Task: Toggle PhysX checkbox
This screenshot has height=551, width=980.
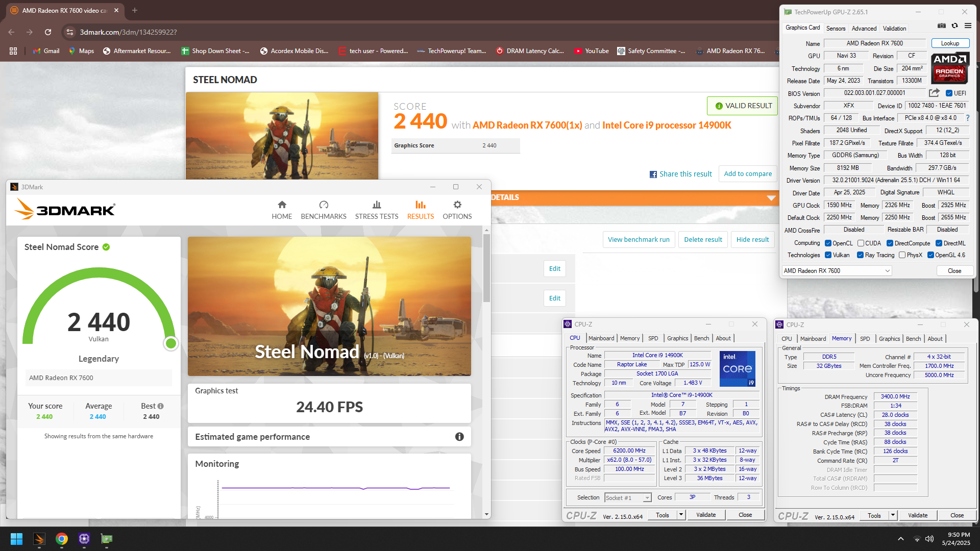Action: [902, 255]
